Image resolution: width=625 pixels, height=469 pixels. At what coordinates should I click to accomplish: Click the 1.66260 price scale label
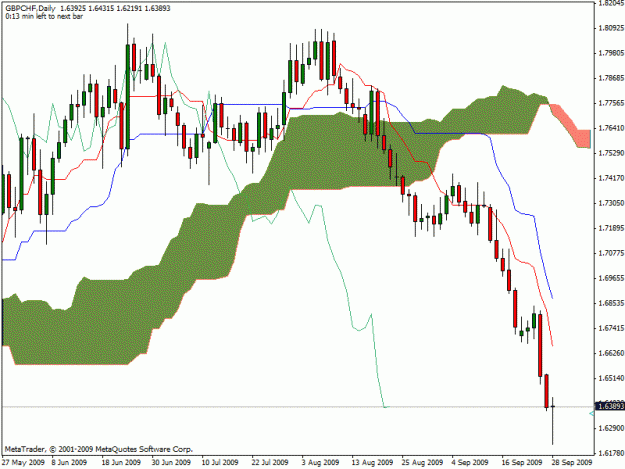pyautogui.click(x=611, y=353)
